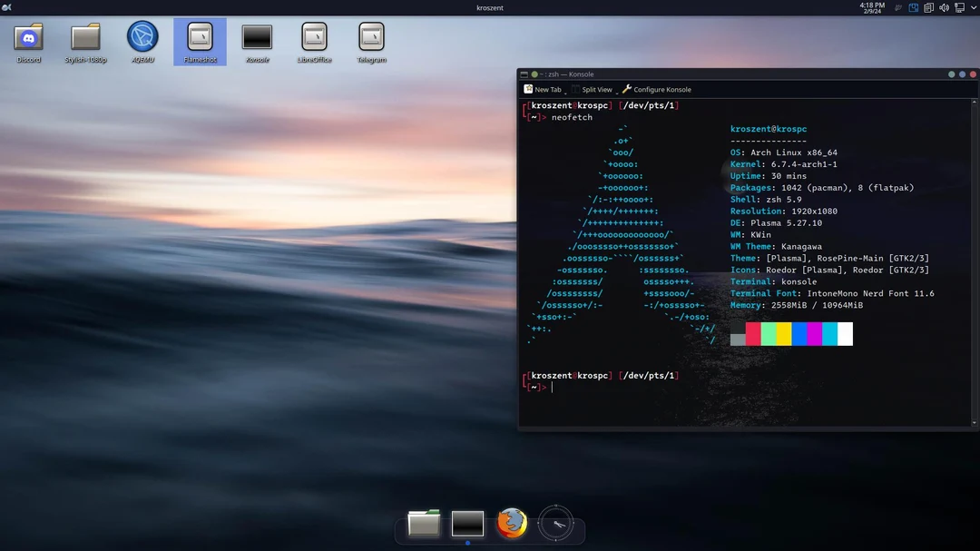Expand the hidden system tray icons arrow
Screen dimensions: 980x551
pos(974,7)
